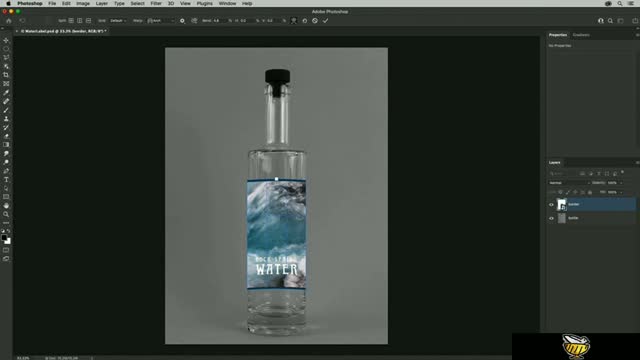Select the History Brush tool
The width and height of the screenshot is (640, 360).
point(6,128)
